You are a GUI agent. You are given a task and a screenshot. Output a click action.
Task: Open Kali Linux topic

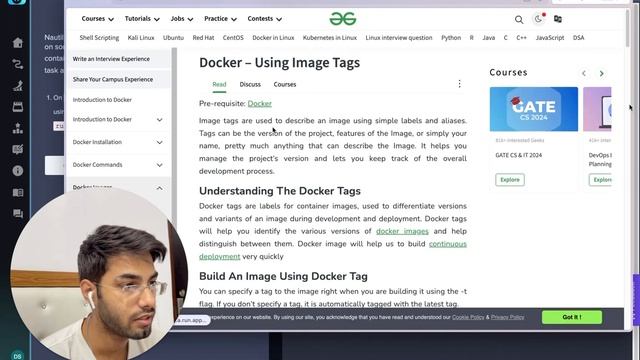pyautogui.click(x=141, y=38)
